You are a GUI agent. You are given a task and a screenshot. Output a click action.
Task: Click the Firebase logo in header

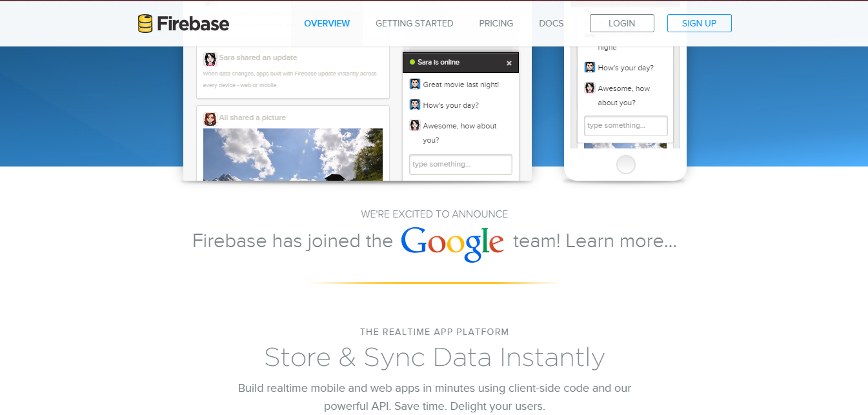(184, 24)
